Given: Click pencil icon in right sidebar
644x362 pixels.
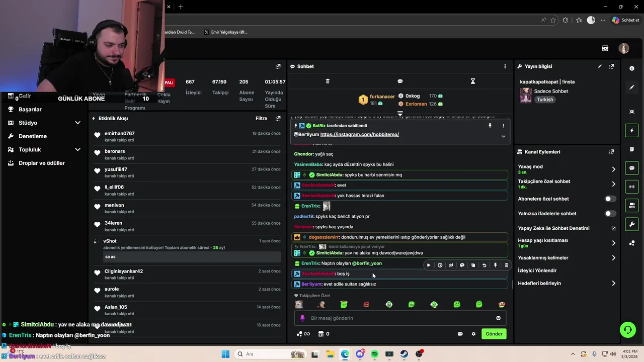Looking at the screenshot, I should (632, 87).
